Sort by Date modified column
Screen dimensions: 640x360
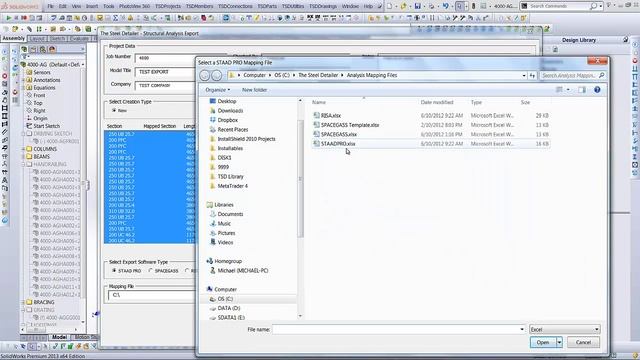coord(437,102)
